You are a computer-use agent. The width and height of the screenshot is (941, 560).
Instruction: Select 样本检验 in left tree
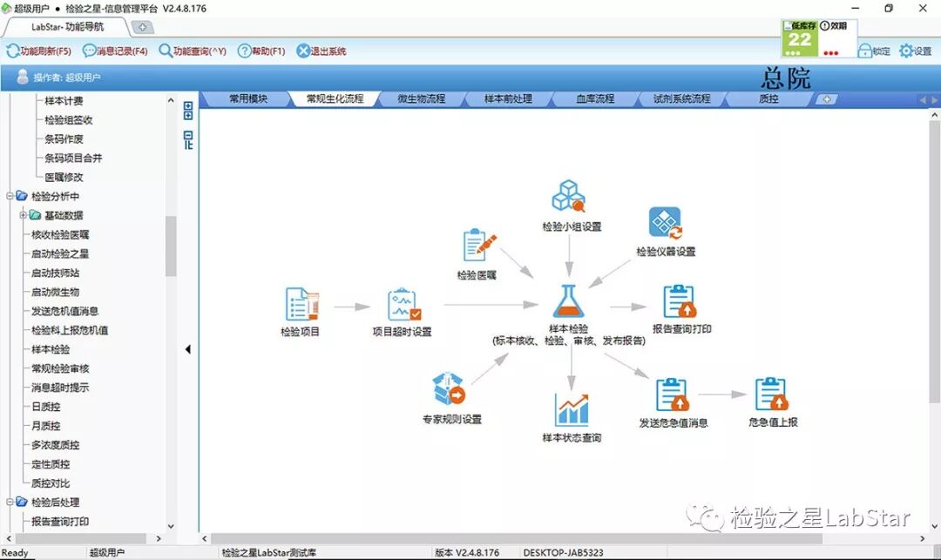coord(51,349)
